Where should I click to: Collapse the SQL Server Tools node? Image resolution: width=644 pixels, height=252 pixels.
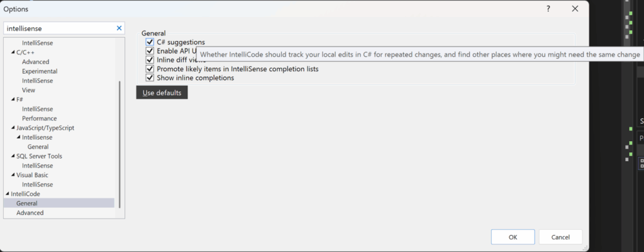click(x=13, y=156)
